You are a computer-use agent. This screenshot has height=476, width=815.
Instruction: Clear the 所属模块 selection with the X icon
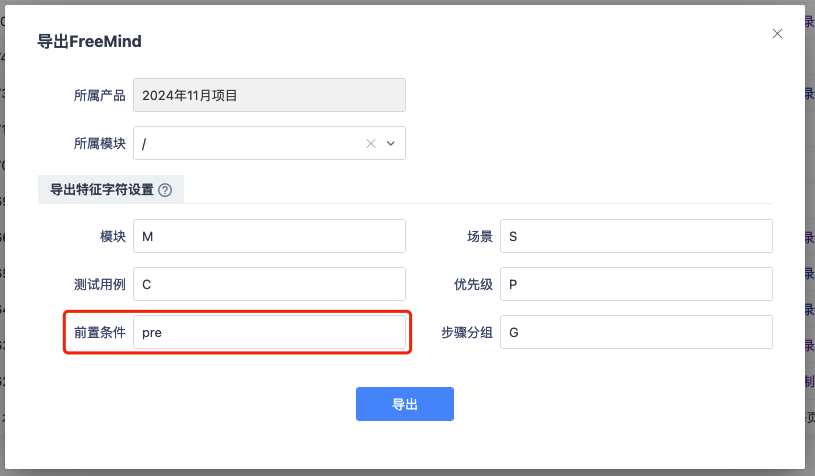(371, 143)
